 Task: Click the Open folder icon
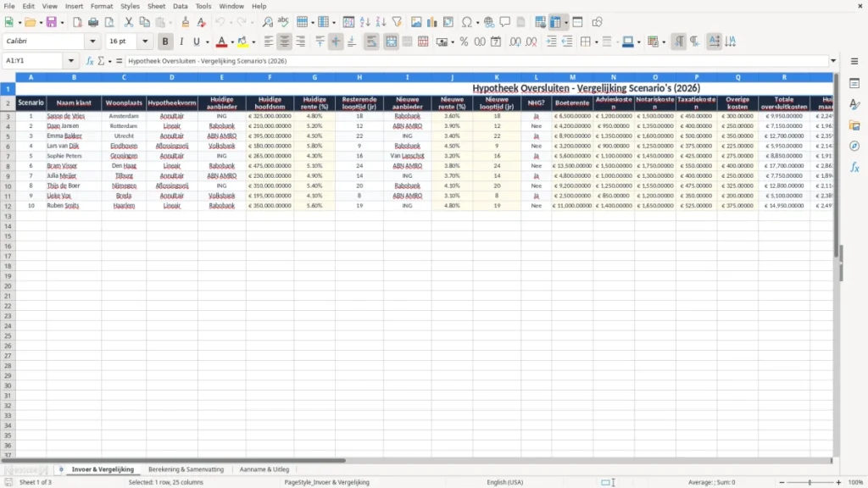pos(30,22)
